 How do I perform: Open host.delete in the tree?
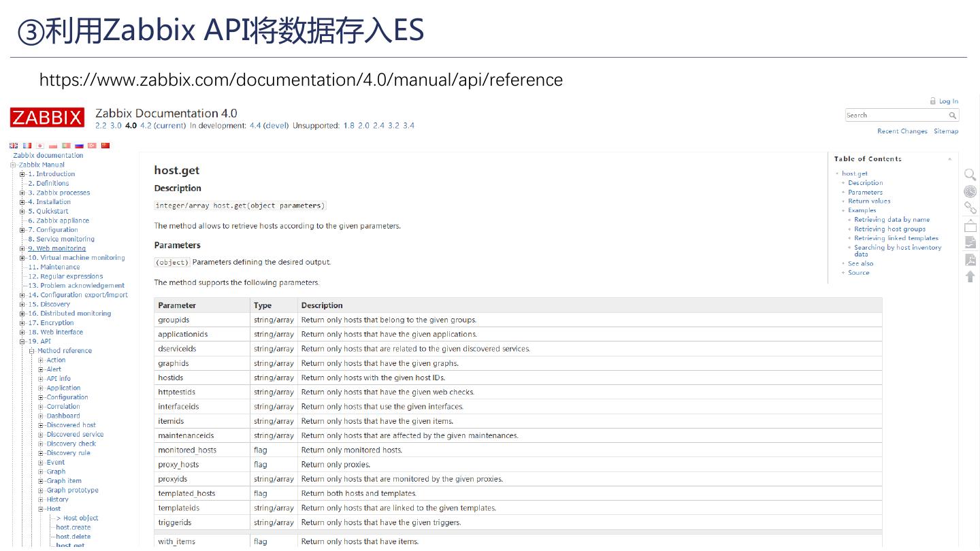coord(73,537)
